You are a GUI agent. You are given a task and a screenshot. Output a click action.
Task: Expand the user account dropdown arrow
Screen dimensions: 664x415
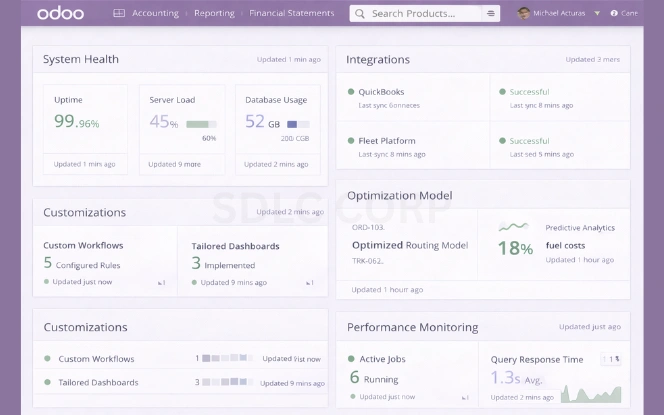[597, 13]
